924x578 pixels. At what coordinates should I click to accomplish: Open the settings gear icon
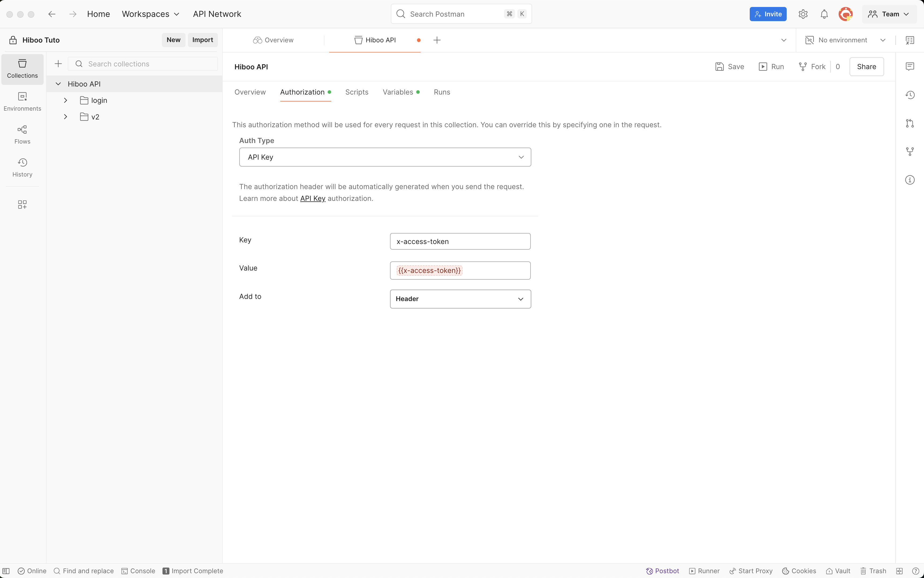coord(803,14)
